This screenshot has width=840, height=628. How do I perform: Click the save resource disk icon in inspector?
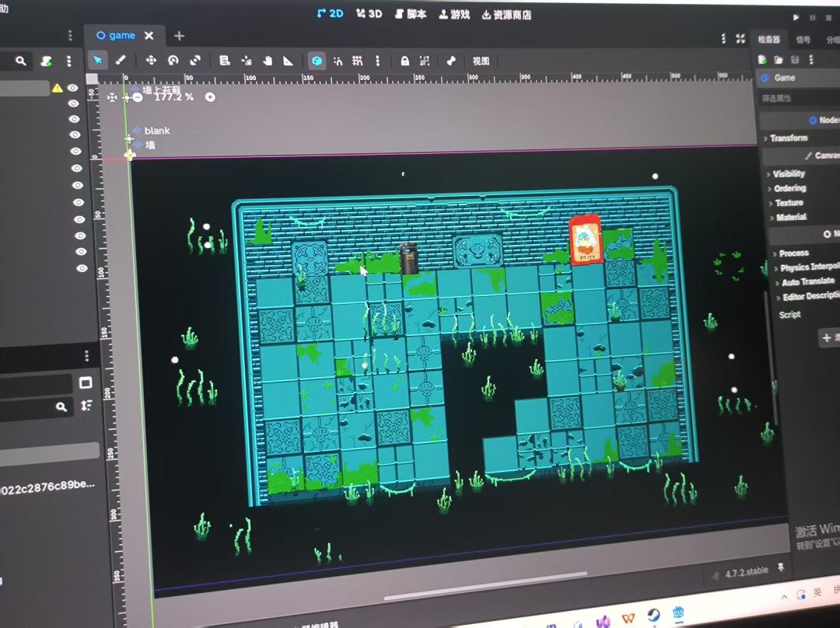pos(795,59)
